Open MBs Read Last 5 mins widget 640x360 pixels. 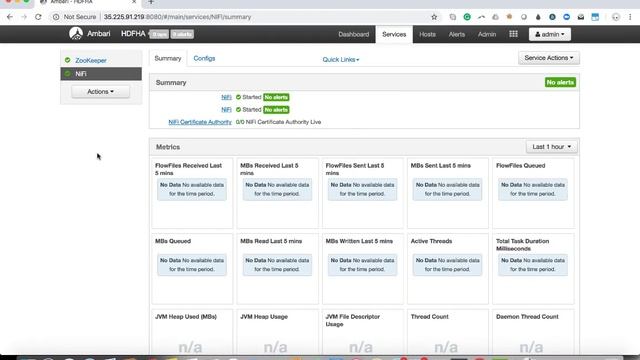point(277,269)
